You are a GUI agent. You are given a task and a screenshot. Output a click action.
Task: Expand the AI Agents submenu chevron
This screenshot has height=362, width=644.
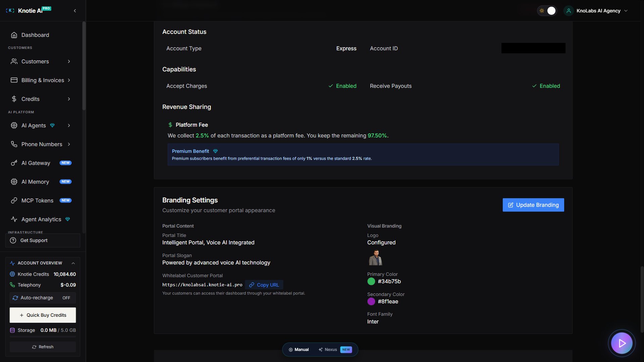point(69,125)
